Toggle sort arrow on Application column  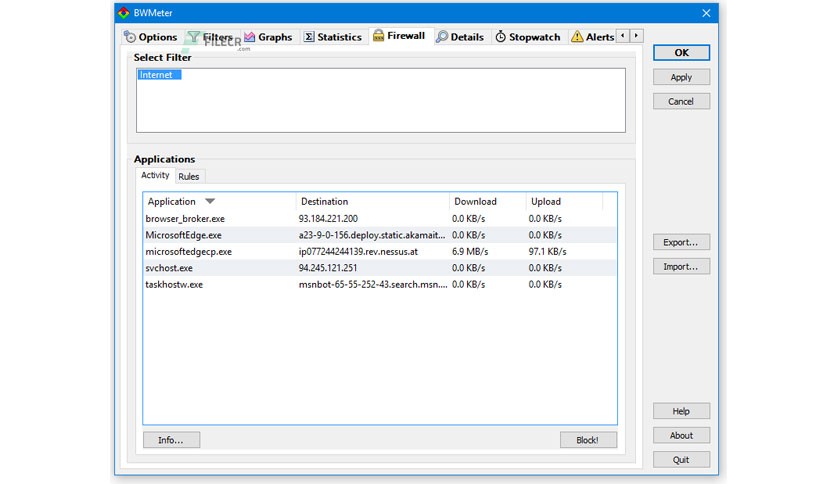[x=210, y=201]
